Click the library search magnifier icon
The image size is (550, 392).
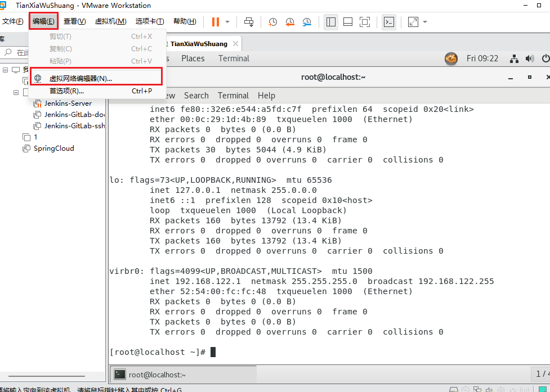click(x=8, y=52)
